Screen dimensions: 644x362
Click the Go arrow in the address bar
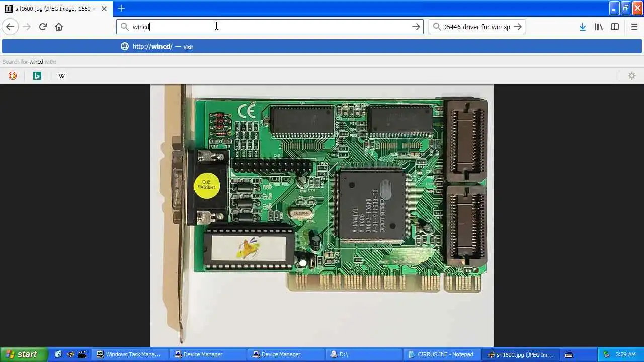coord(416,27)
